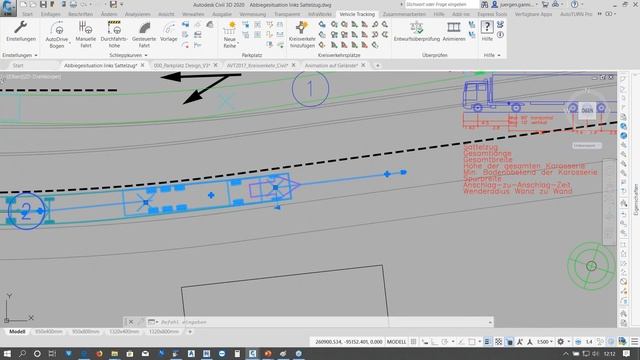Open the AutoDrive Bogen dropdown arrow
Image resolution: width=640 pixels, height=360 pixels.
[x=70, y=42]
